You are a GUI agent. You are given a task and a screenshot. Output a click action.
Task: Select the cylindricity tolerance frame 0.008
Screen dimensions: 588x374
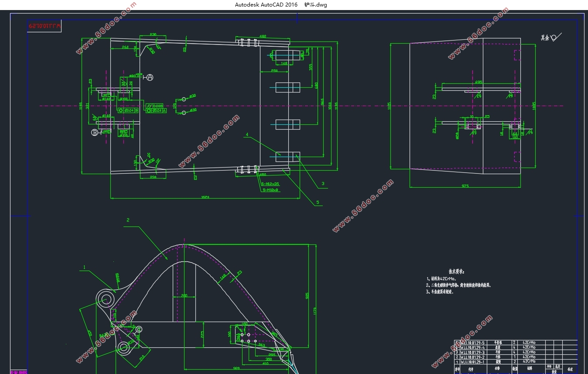[x=154, y=106]
